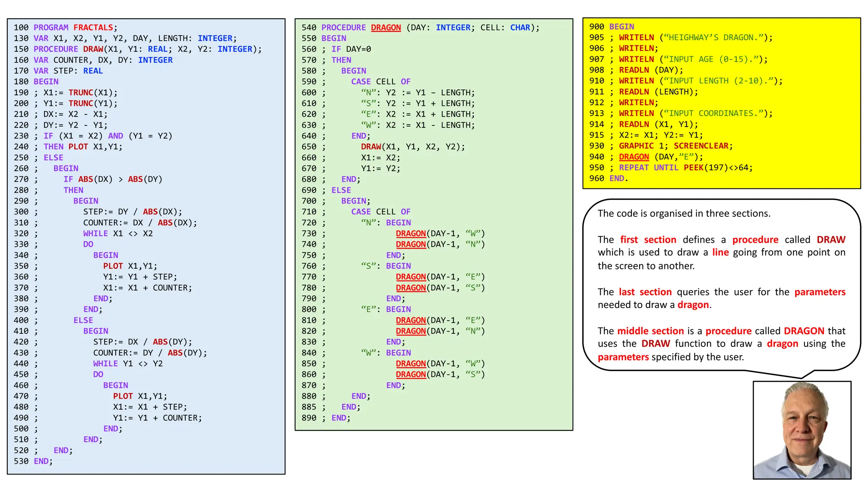Click DRAW call on line 650
The image size is (868, 488).
click(x=371, y=147)
